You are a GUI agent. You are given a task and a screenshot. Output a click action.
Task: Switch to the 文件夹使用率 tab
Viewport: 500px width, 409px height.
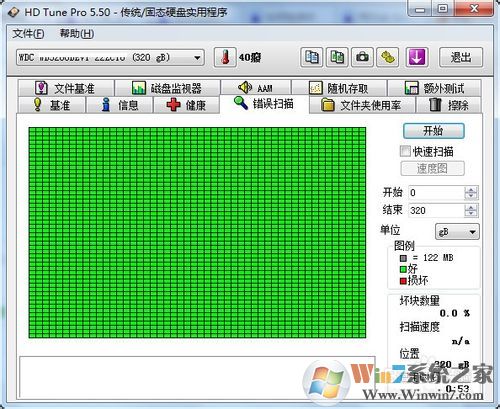[362, 105]
